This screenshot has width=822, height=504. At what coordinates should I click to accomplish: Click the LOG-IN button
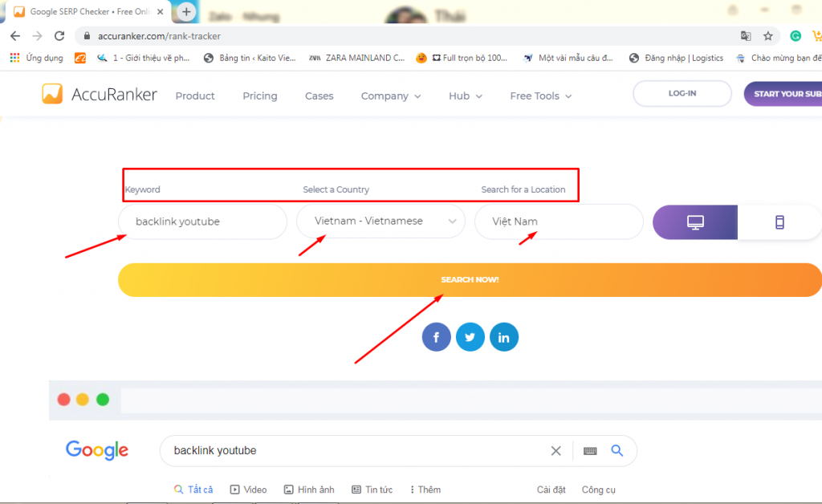point(682,93)
